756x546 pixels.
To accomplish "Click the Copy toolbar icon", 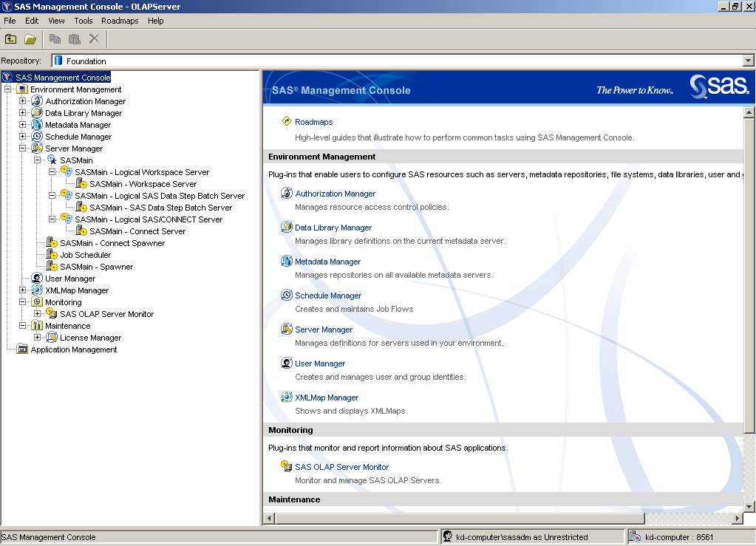I will pos(55,39).
